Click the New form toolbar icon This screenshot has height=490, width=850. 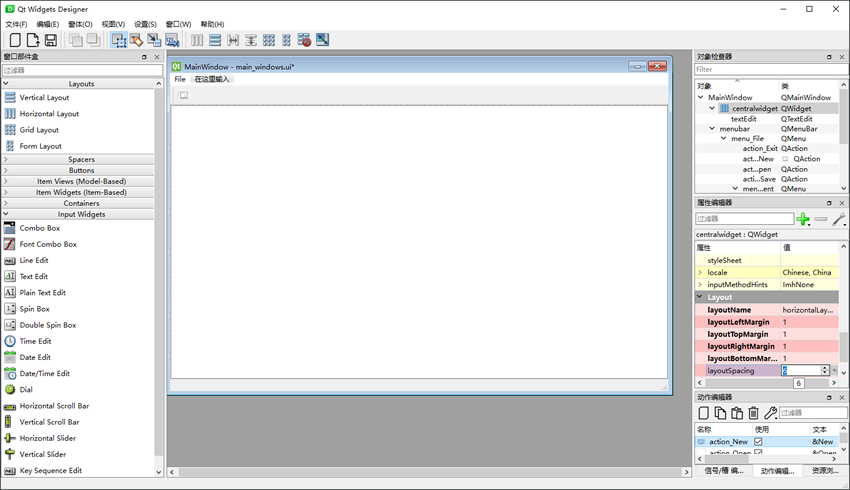(x=15, y=40)
